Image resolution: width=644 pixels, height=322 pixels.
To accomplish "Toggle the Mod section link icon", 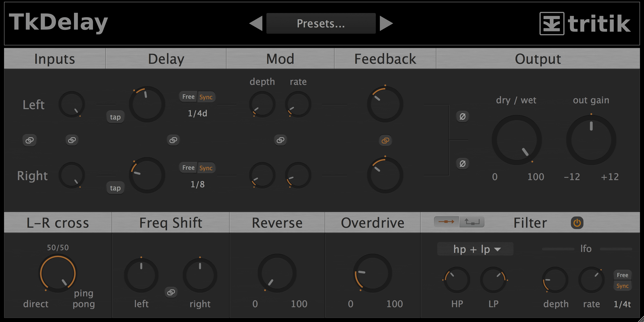I will (x=281, y=140).
